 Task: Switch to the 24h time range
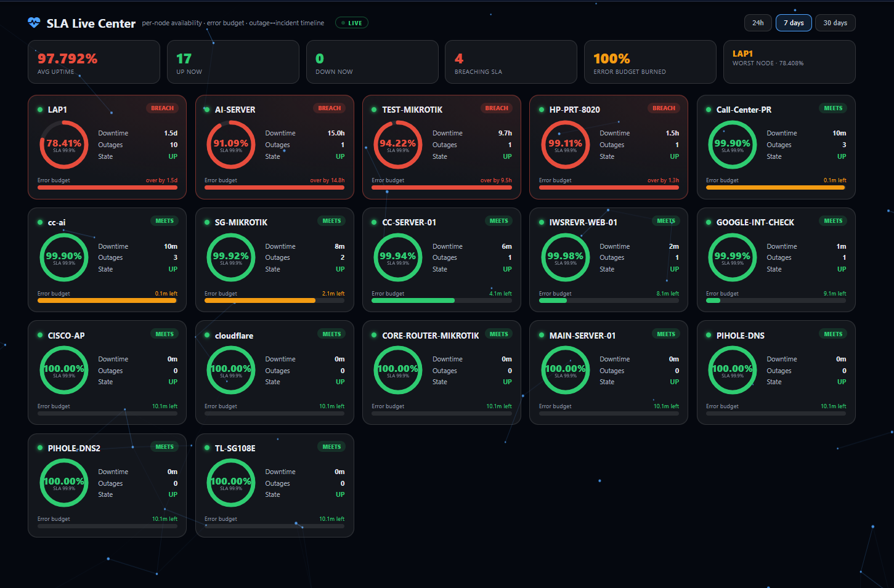[x=758, y=23]
